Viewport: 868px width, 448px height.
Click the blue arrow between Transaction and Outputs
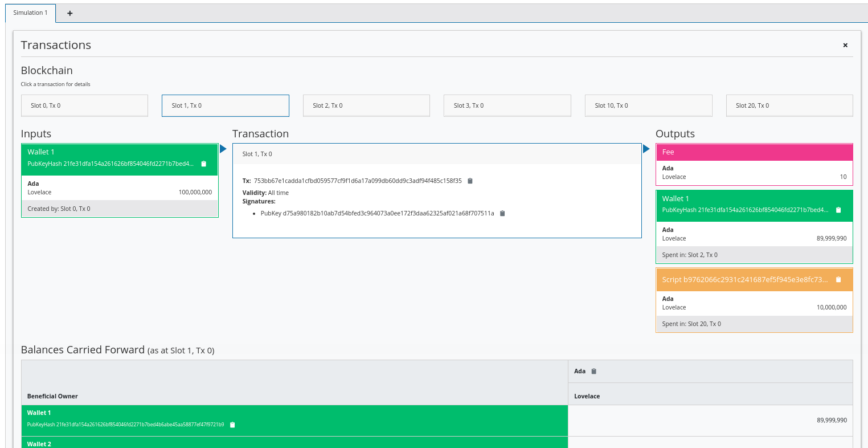tap(646, 149)
